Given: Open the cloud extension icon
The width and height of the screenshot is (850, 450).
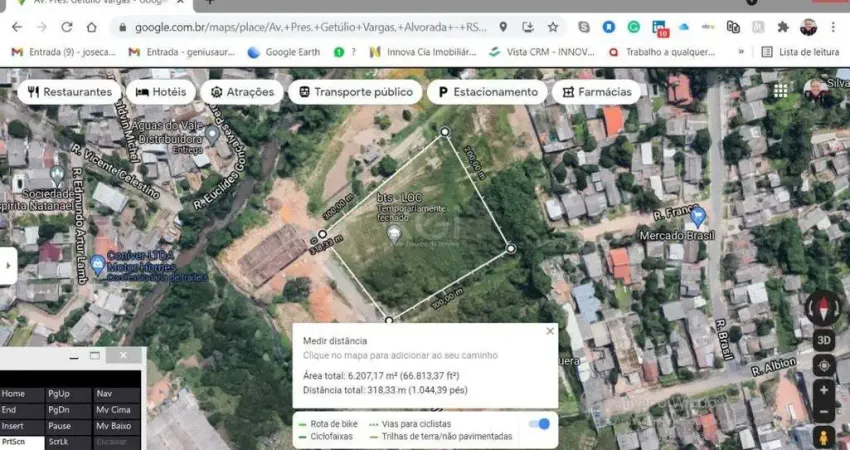Looking at the screenshot, I should point(684,27).
